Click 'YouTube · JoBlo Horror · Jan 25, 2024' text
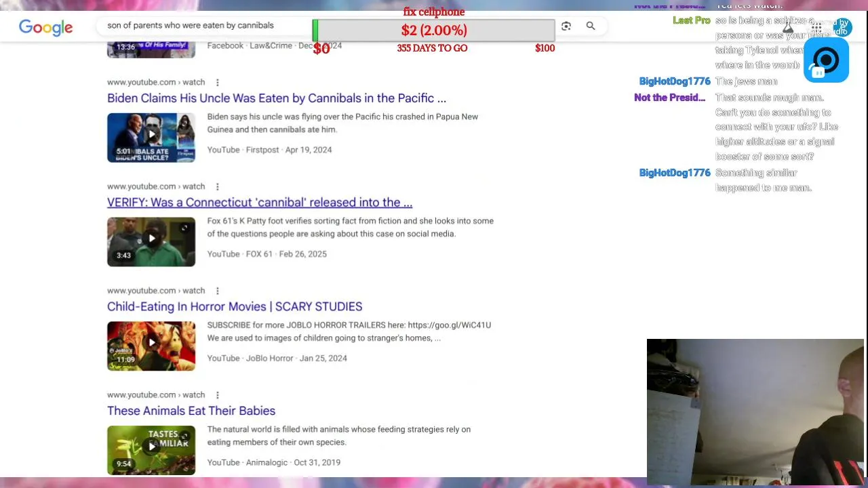Viewport: 868px width, 488px height. pyautogui.click(x=277, y=359)
